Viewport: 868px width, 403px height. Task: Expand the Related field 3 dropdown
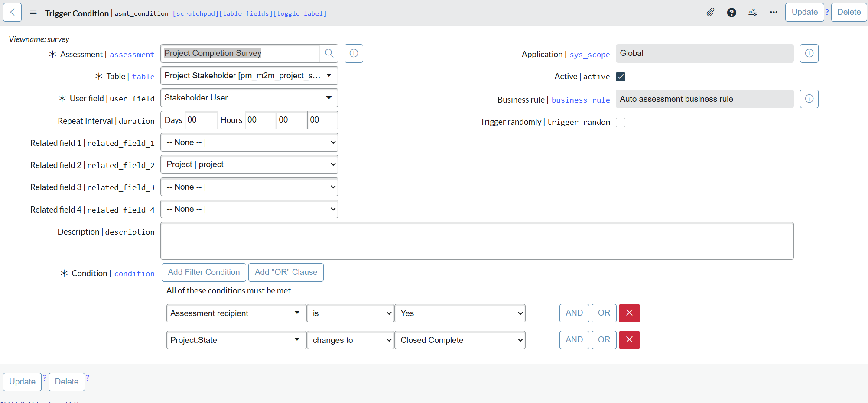tap(249, 187)
